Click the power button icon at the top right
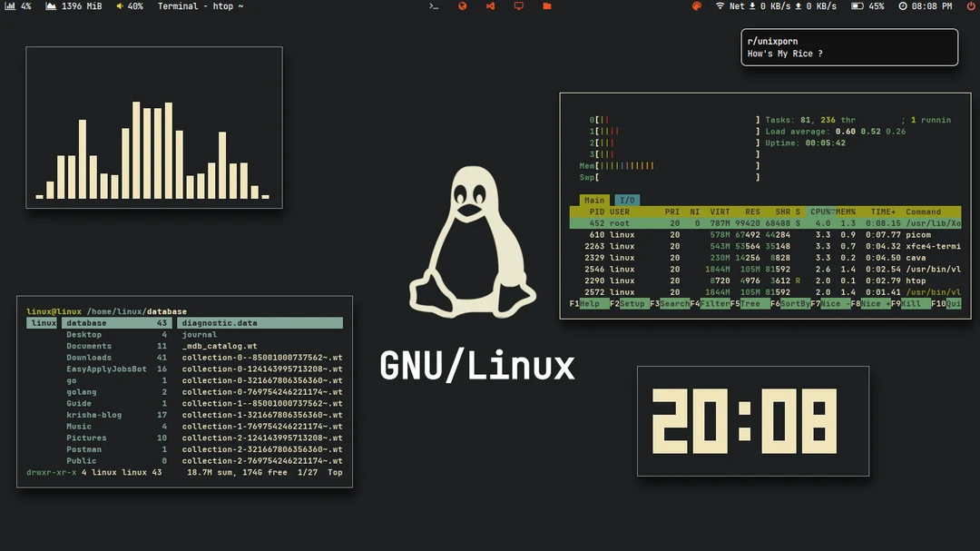The height and width of the screenshot is (551, 980). pos(970,5)
